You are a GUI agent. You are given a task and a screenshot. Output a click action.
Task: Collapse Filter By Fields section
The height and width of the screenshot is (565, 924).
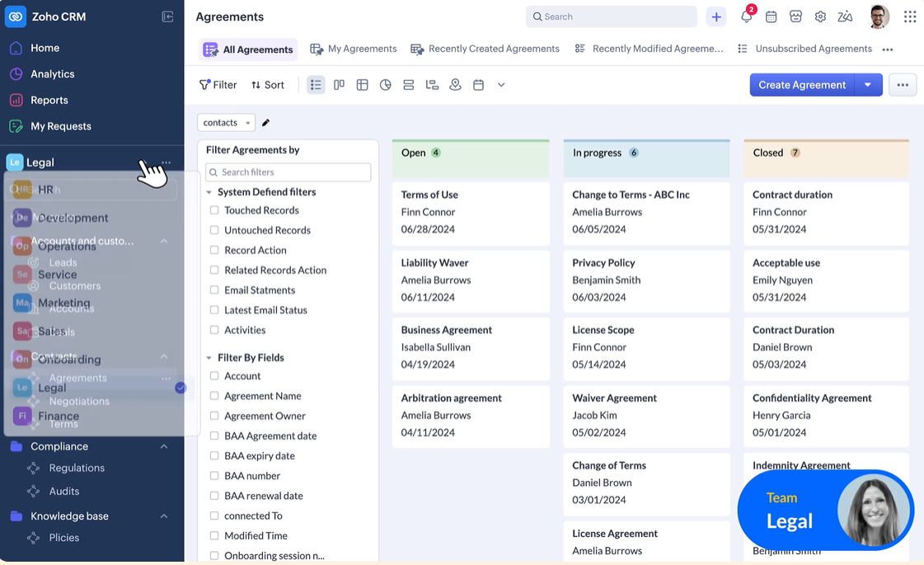tap(209, 358)
